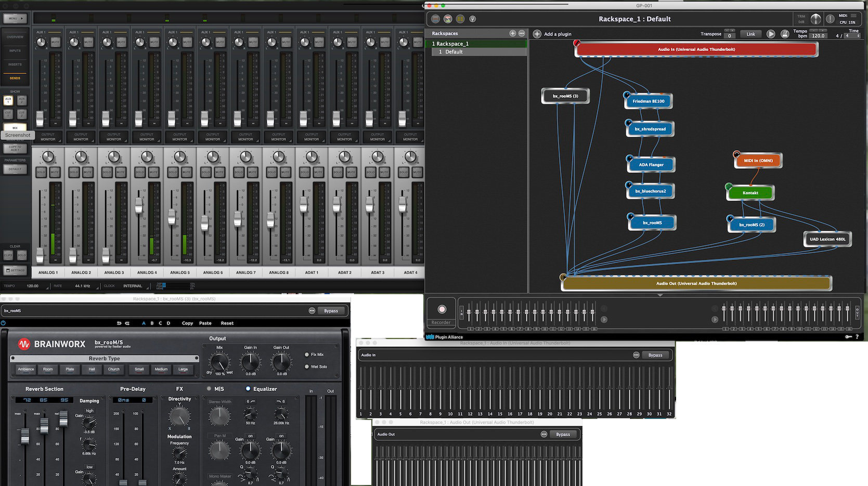Click the tuner fork icon in Gig Performer toolbar
Viewport: 868px width, 486px height.
(473, 19)
